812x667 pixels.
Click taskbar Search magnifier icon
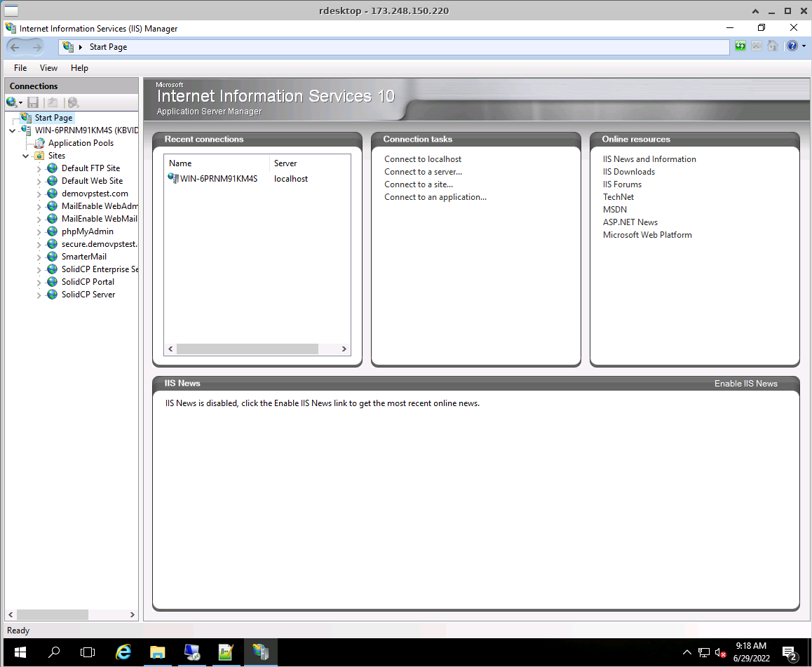(54, 652)
